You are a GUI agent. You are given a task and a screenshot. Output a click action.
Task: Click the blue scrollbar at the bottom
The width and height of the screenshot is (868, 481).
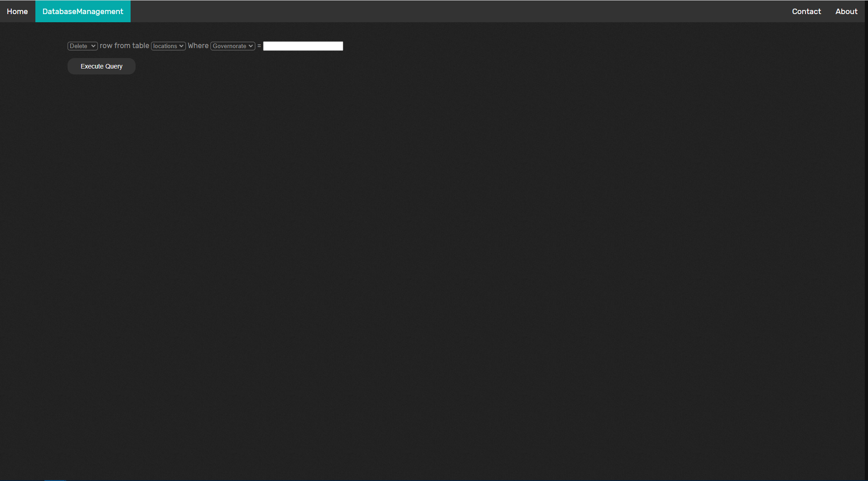(x=55, y=479)
